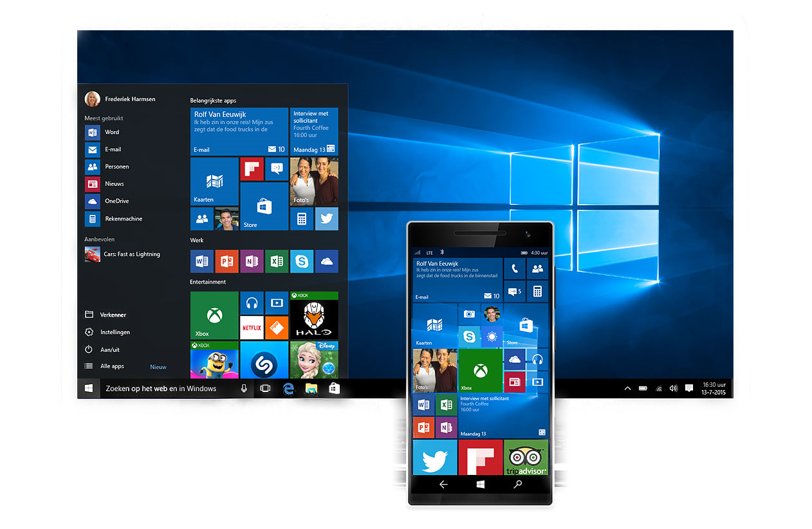
Task: Launch the Halo game tile
Action: click(x=314, y=315)
